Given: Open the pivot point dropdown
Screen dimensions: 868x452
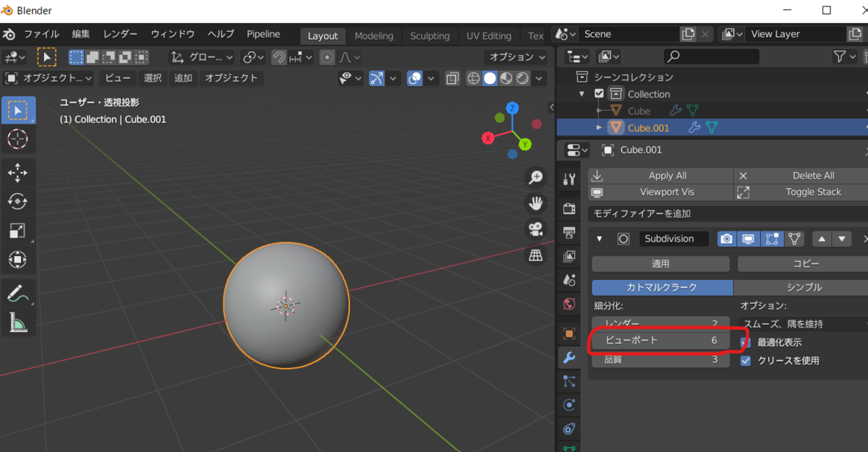Looking at the screenshot, I should tap(254, 57).
